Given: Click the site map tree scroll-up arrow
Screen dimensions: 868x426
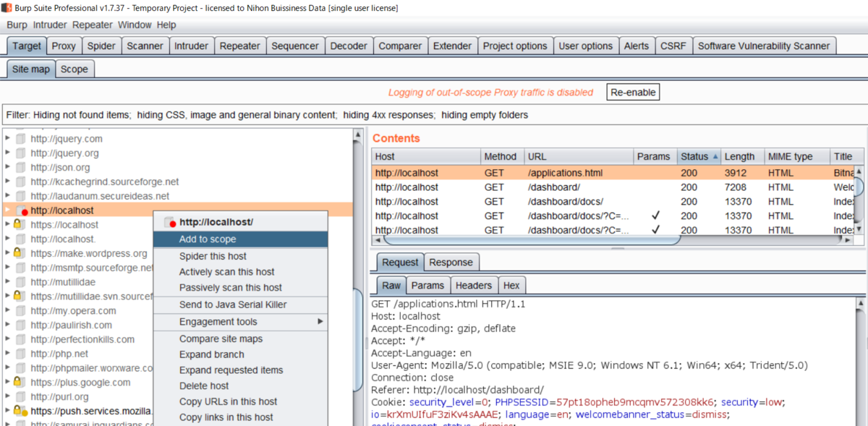Looking at the screenshot, I should [x=357, y=135].
